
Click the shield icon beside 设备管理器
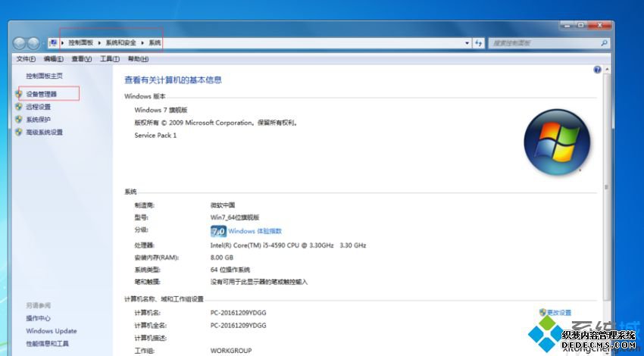point(19,94)
